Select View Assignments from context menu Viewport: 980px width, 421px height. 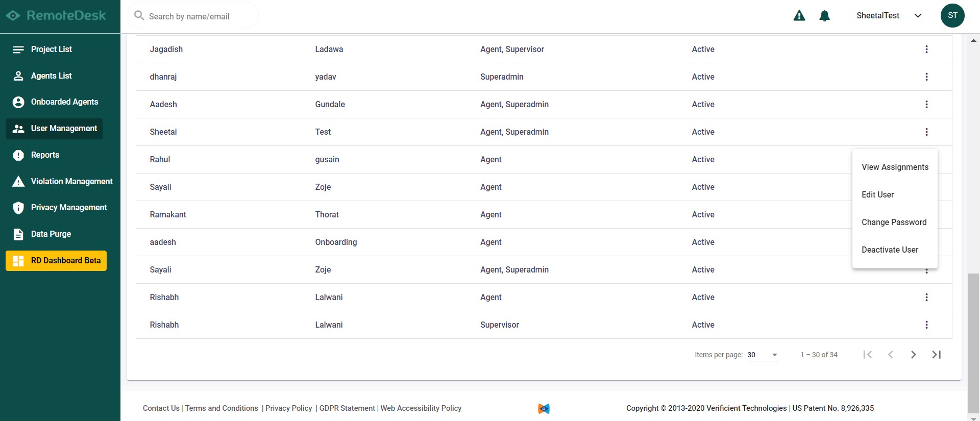coord(895,167)
